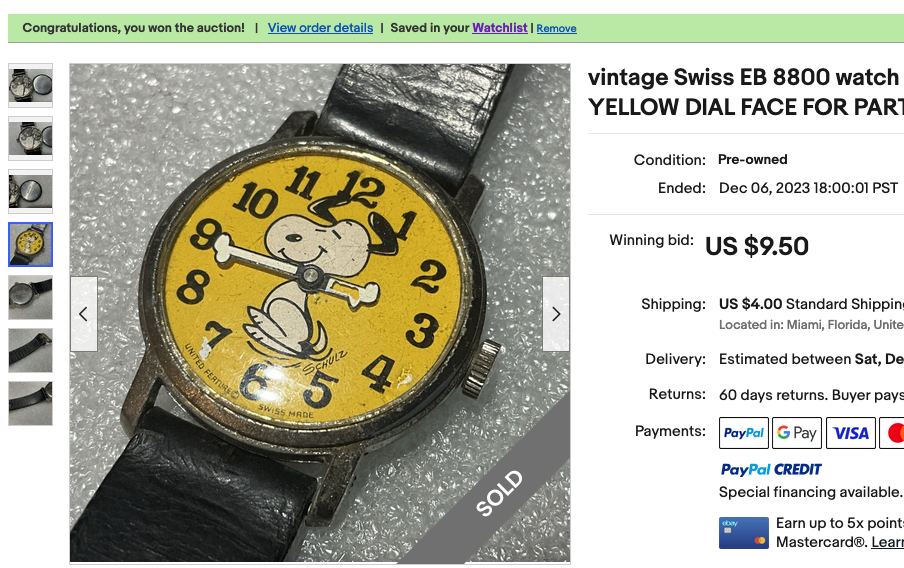Show the next listing photo arrow
This screenshot has height=568, width=904.
pos(556,314)
